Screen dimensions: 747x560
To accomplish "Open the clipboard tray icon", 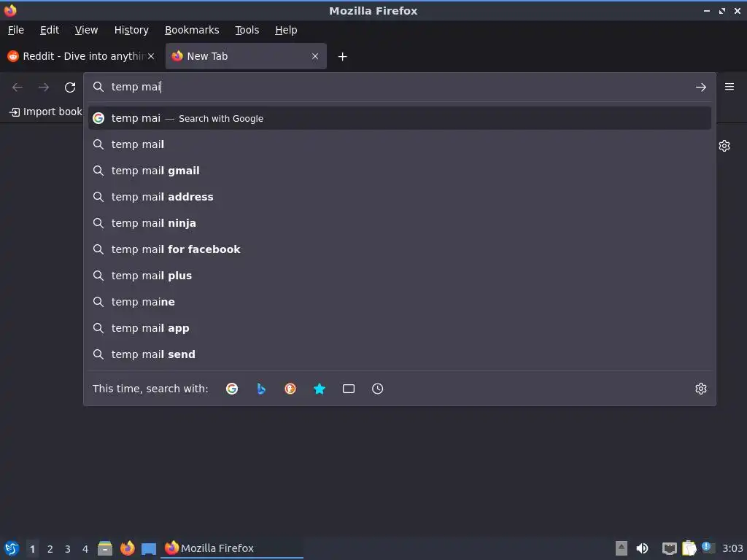I will pos(689,548).
